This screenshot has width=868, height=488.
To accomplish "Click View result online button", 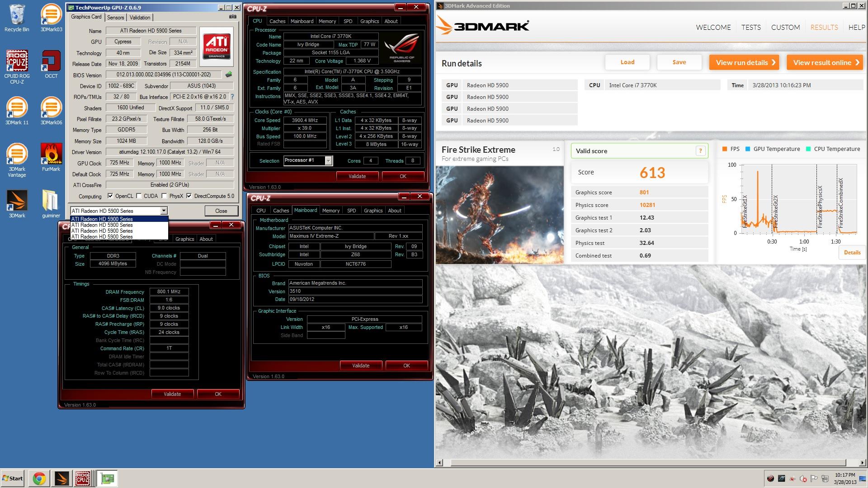I will 826,62.
